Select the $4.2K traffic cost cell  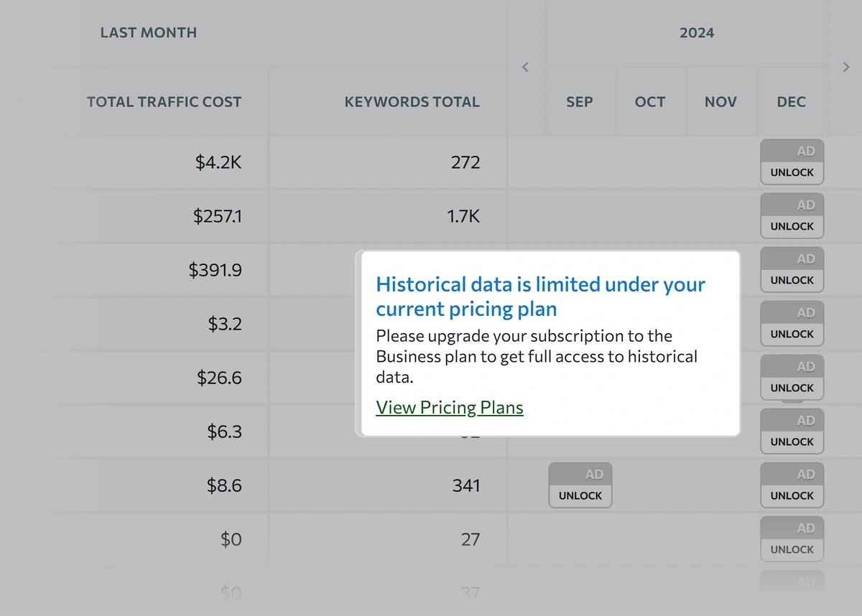pos(218,162)
